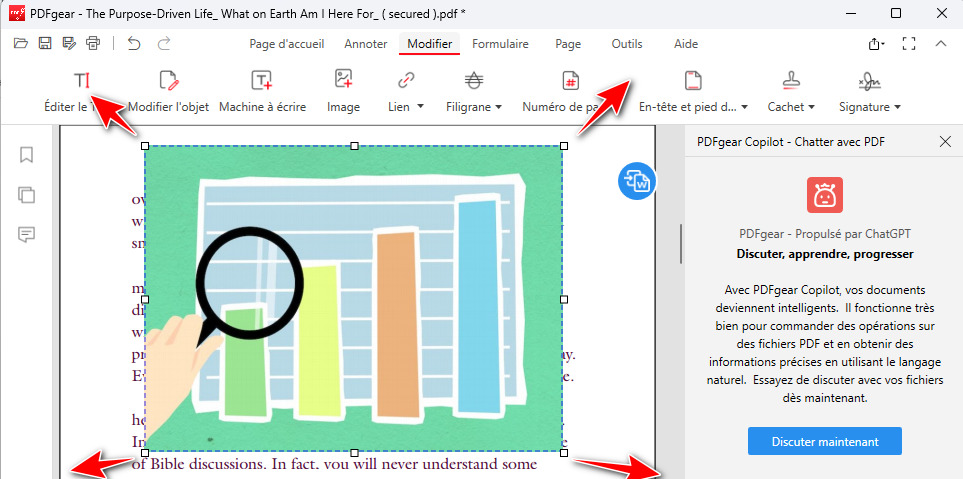Click the Discuter maintenant button
The height and width of the screenshot is (479, 963).
(x=824, y=441)
